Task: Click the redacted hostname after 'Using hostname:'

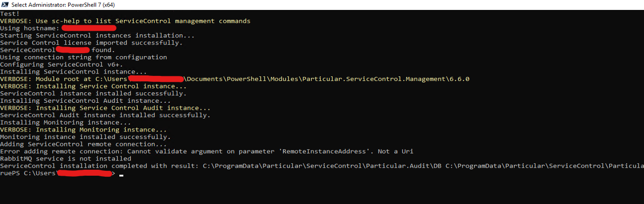Action: coord(96,28)
